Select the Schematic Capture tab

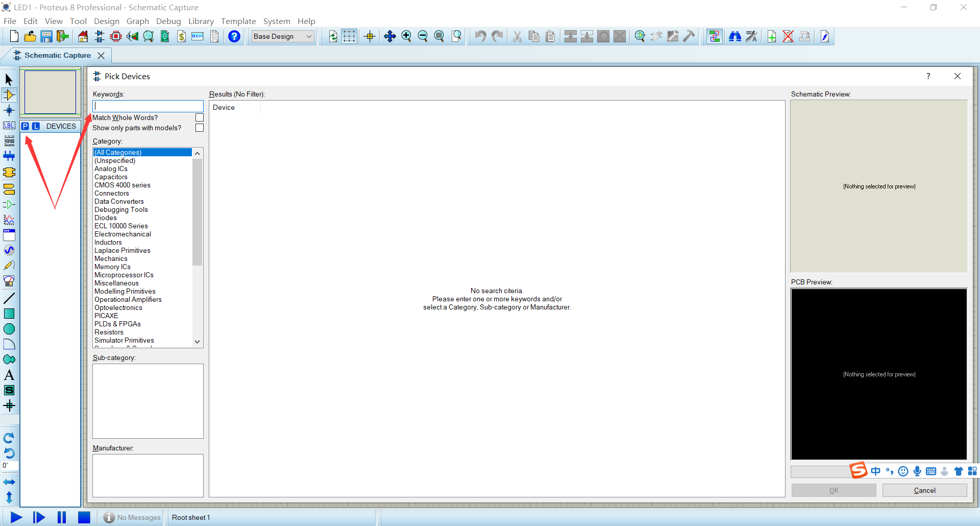click(x=58, y=55)
